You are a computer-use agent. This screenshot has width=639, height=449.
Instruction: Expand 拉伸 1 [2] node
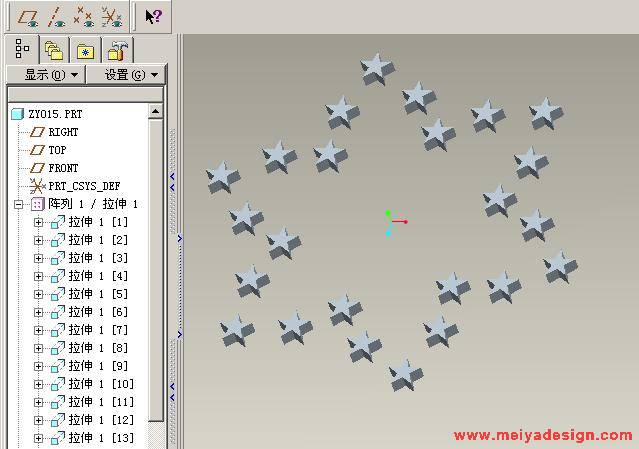(x=38, y=240)
